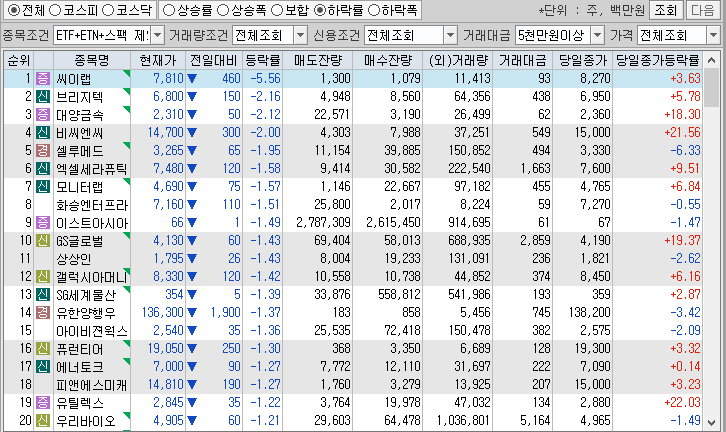The image size is (726, 432).
Task: Click the 신 badge icon for 비씨엔씨
Action: pos(43,133)
